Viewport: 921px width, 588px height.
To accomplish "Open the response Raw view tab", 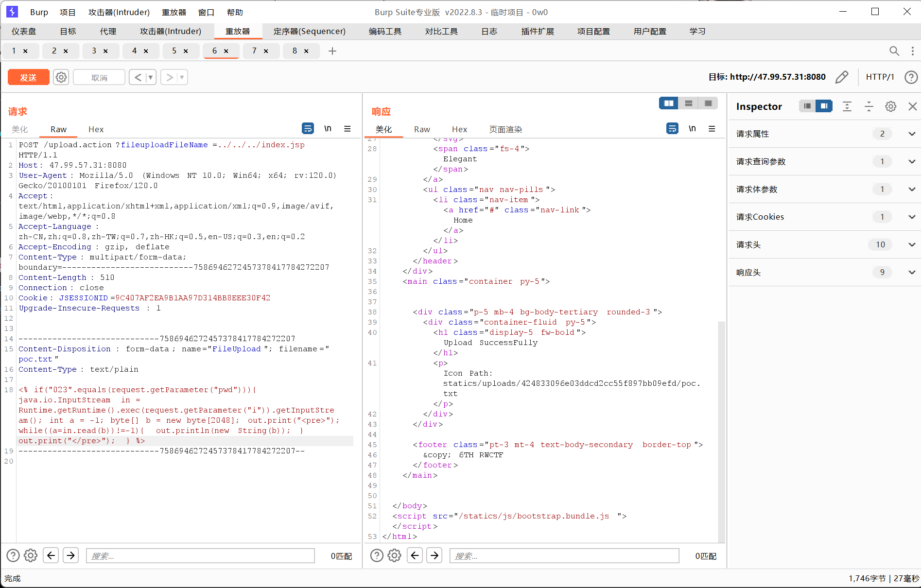I will tap(422, 129).
